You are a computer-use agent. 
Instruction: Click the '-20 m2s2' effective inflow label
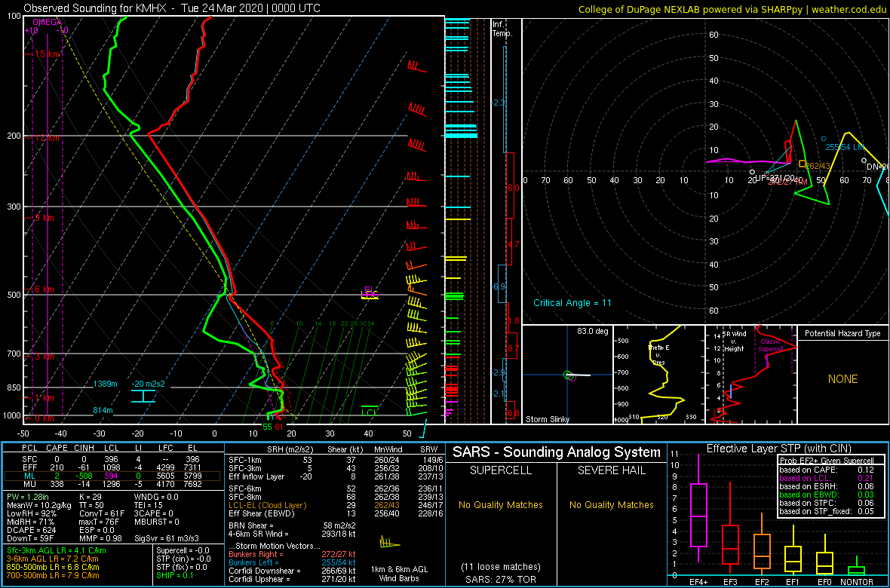148,384
